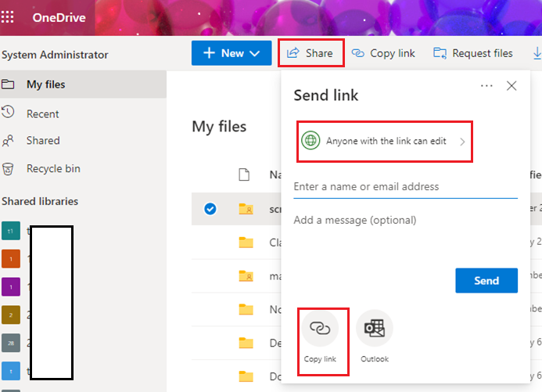Open link settings 'Anyone with the link can edit'
This screenshot has width=542, height=392.
pos(384,141)
